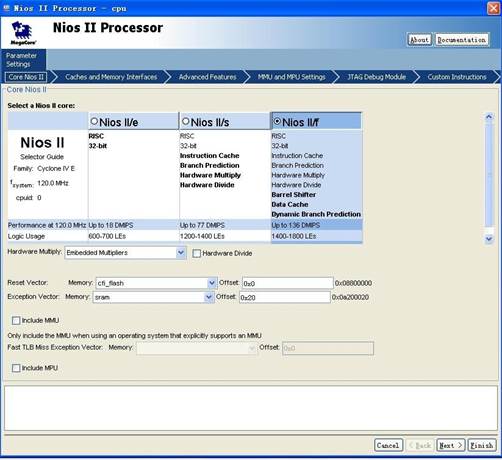502x460 pixels.
Task: Enable the Hardware Divide checkbox
Action: [x=197, y=254]
